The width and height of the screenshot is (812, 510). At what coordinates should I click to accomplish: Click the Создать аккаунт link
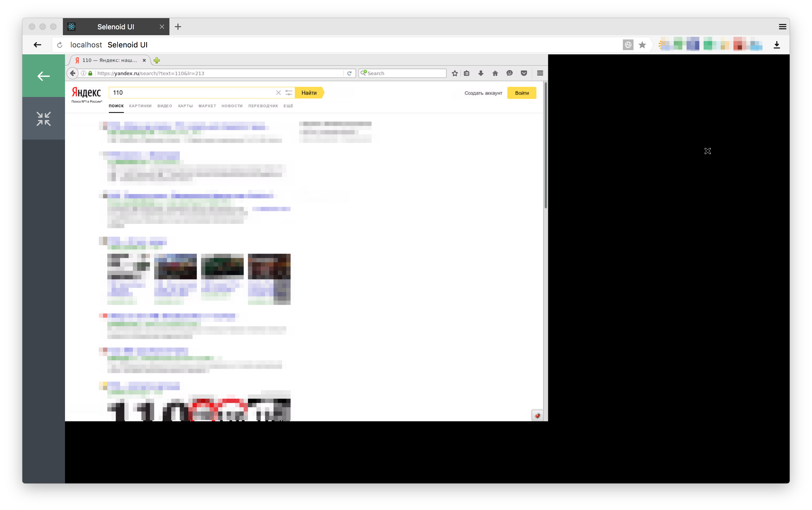click(x=483, y=93)
